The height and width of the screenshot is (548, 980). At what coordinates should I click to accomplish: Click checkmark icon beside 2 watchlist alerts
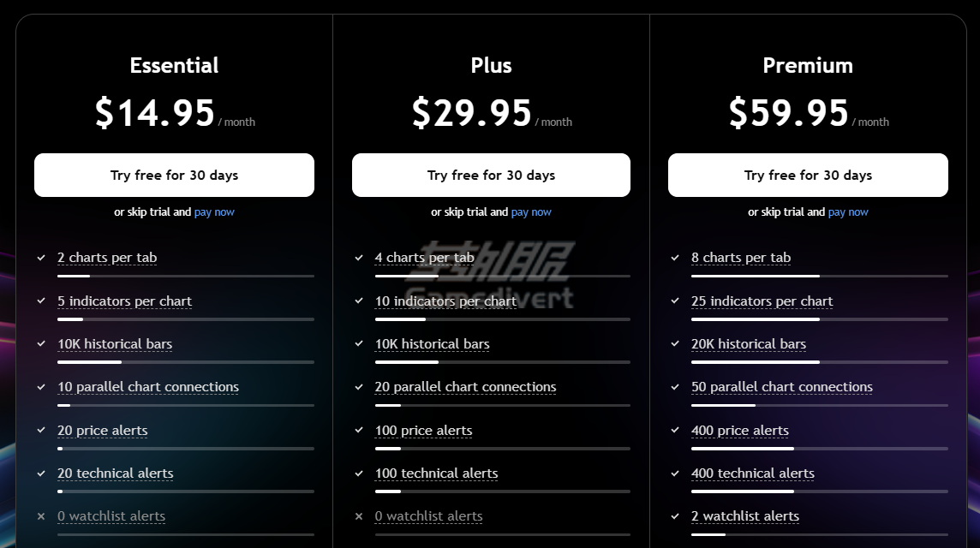[675, 516]
